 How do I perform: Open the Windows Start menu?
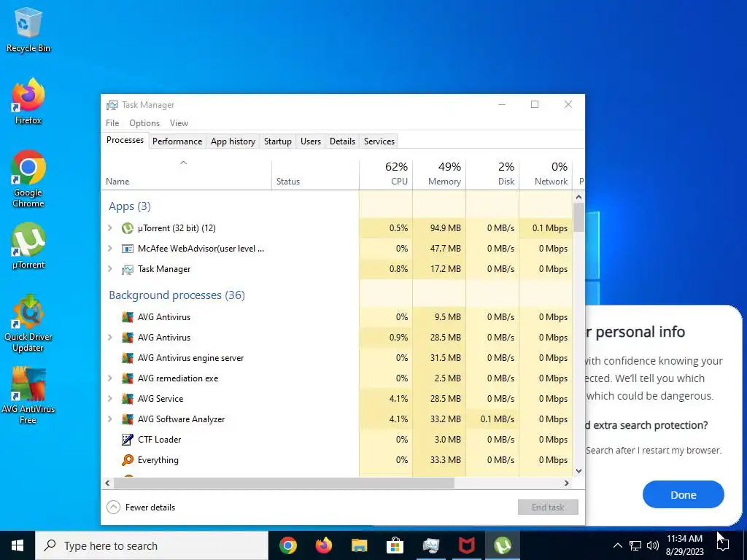pos(18,545)
